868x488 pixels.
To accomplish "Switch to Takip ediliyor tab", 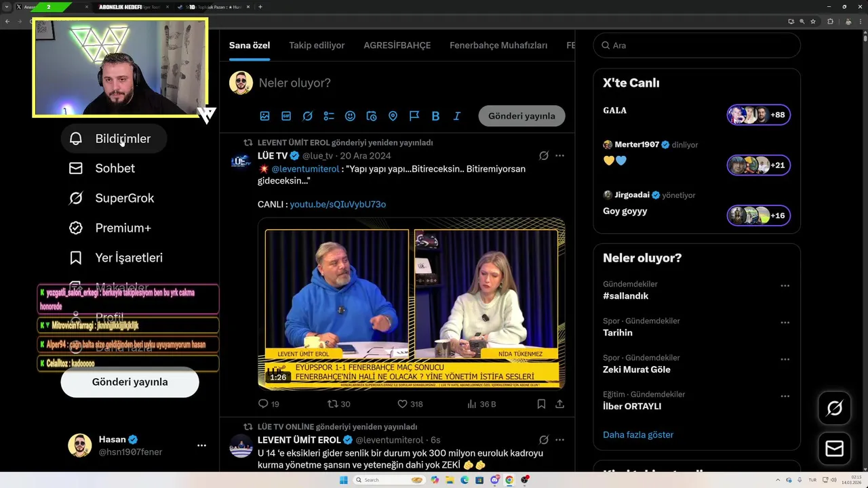I will coord(317,45).
